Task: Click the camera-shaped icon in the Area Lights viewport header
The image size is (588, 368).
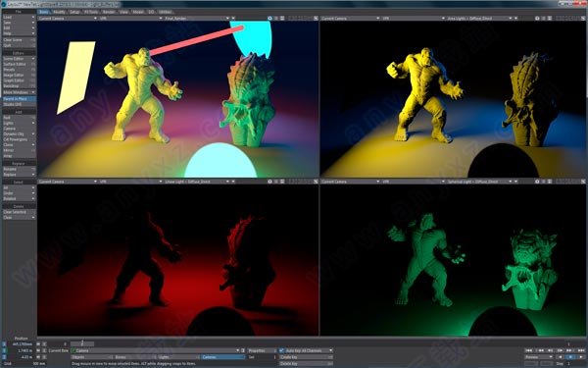Action: point(537,18)
